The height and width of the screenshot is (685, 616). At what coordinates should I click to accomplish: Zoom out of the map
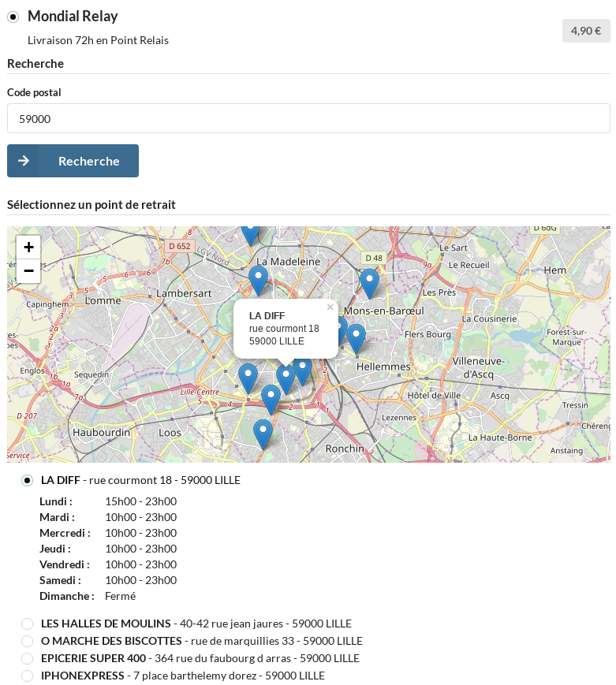(28, 271)
